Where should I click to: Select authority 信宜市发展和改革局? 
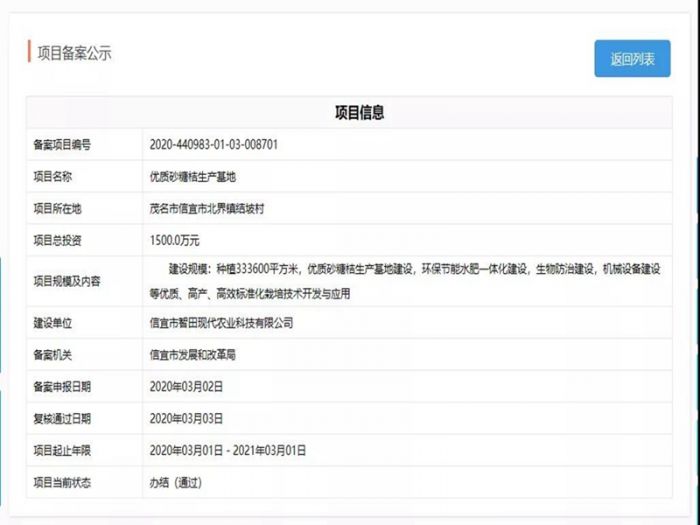[192, 355]
